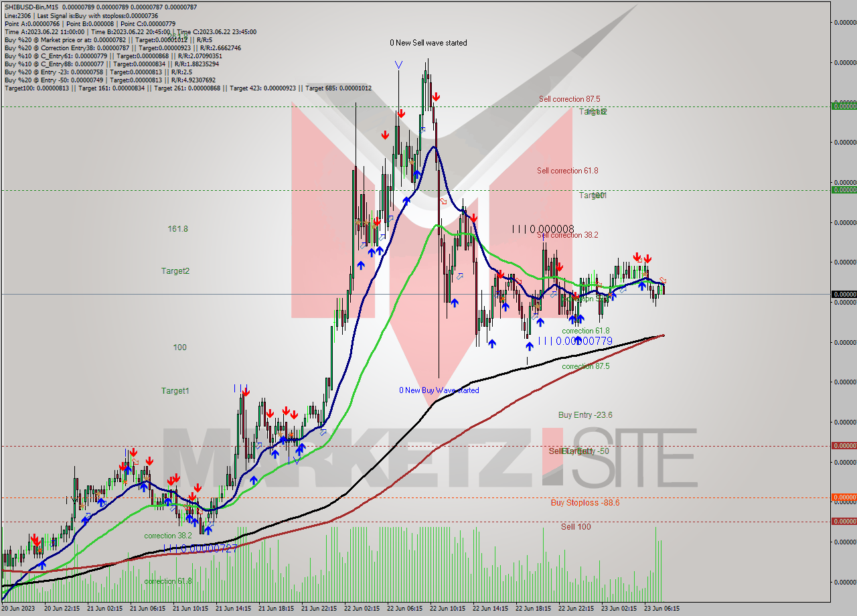Click the 'Target1' label
Screen dimensions: 857x616
tap(175, 391)
